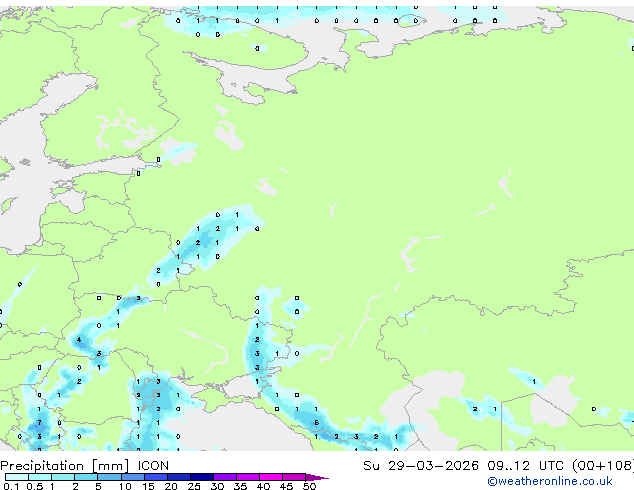634x490 pixels.
Task: Choose the 20–25 mm legend color box
Action: pyautogui.click(x=179, y=477)
